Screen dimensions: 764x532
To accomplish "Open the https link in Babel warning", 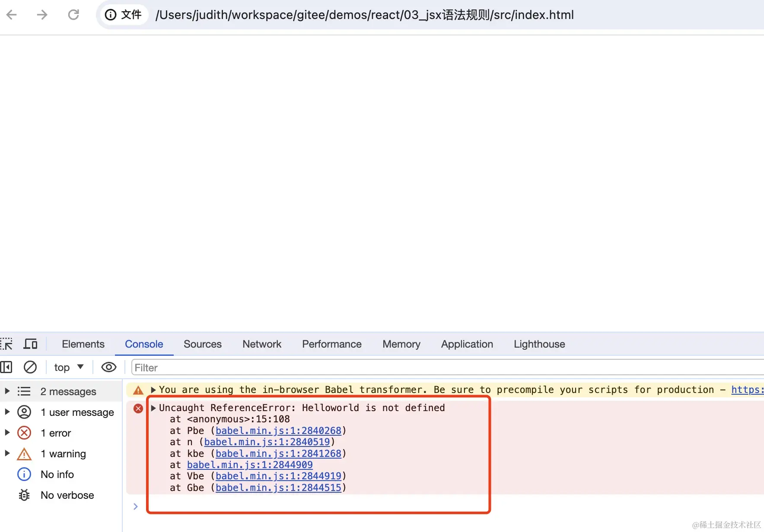I will point(747,389).
